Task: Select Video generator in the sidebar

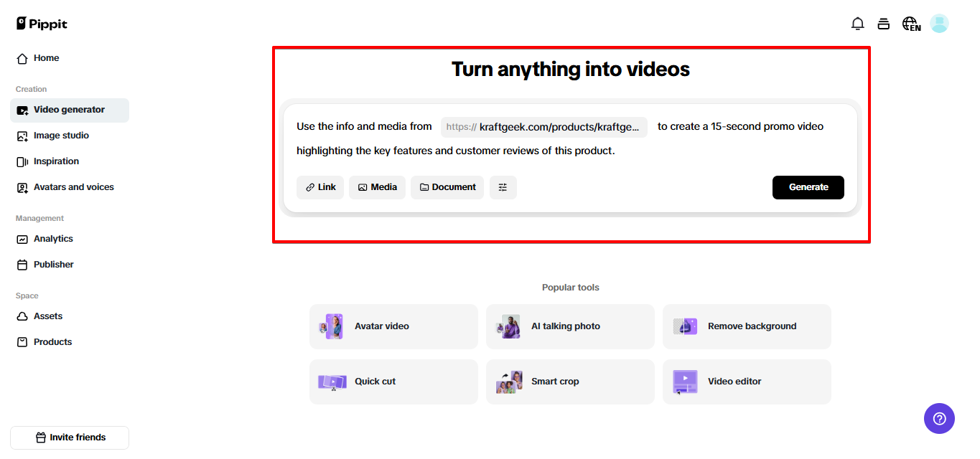Action: point(69,110)
